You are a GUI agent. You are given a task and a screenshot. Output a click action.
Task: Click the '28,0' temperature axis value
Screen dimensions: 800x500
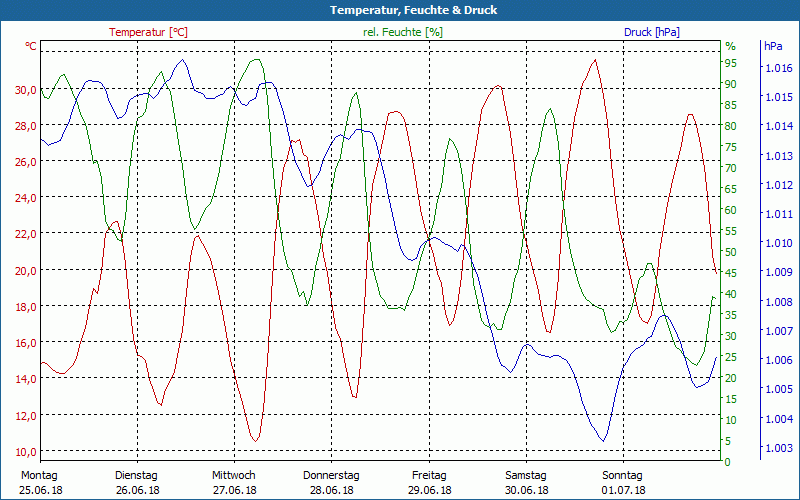26,126
